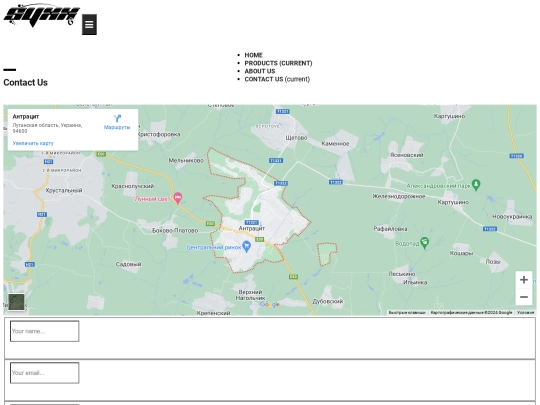Image resolution: width=540 pixels, height=405 pixels.
Task: Focus the Your name input field
Action: 45,331
